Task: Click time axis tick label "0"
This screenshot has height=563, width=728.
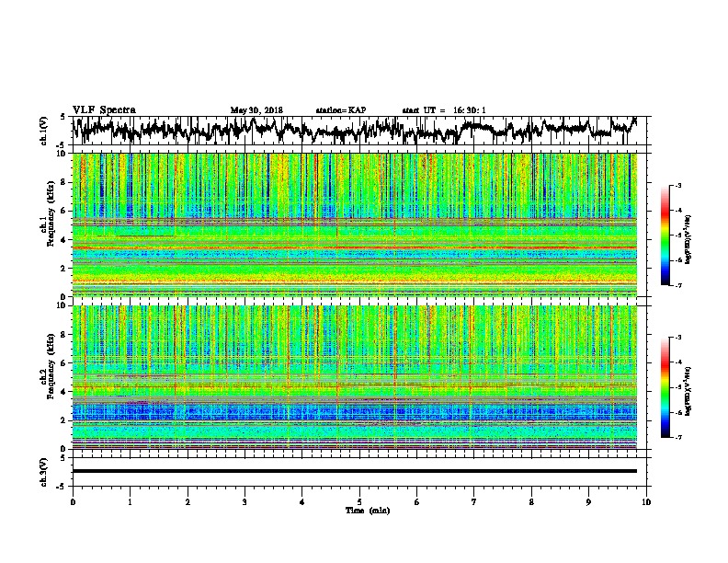Action: coord(73,502)
